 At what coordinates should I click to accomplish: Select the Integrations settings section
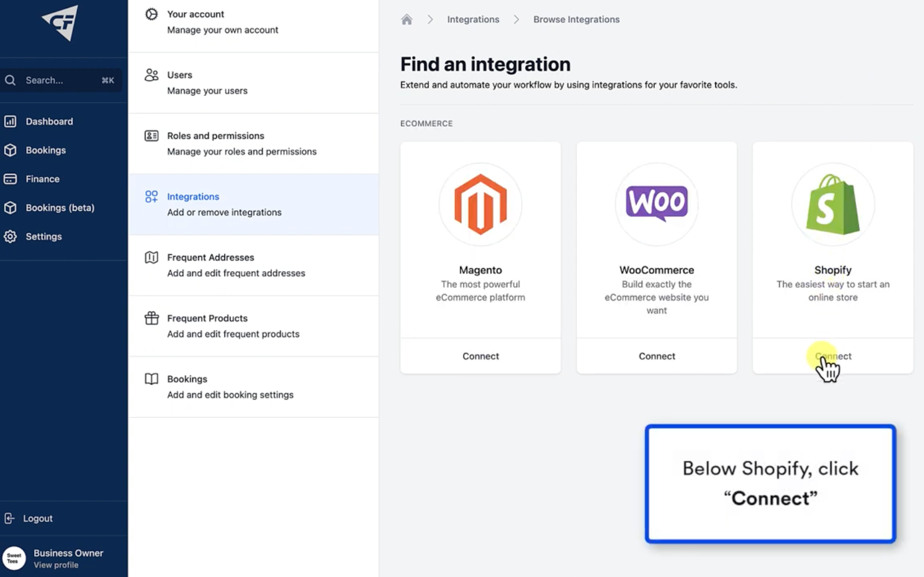pos(253,204)
